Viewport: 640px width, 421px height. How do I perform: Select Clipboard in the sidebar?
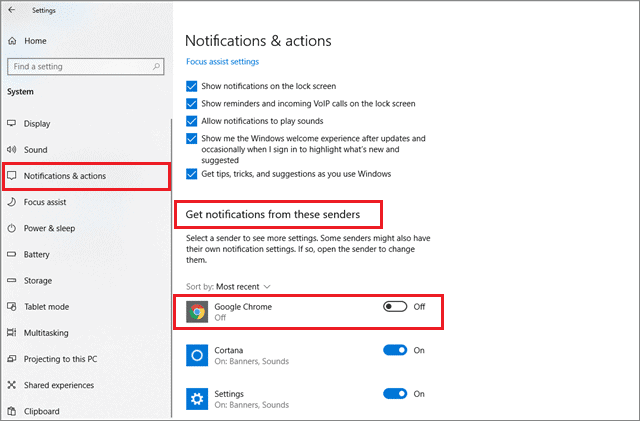click(x=41, y=411)
